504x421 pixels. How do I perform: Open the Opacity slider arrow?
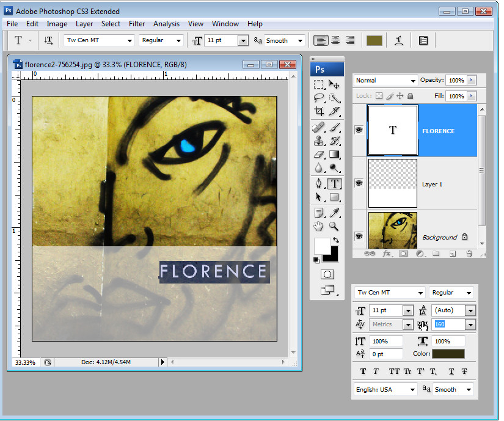pyautogui.click(x=472, y=80)
